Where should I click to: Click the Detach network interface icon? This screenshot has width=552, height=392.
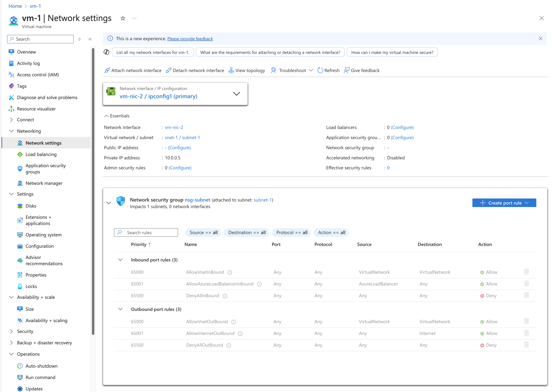169,70
